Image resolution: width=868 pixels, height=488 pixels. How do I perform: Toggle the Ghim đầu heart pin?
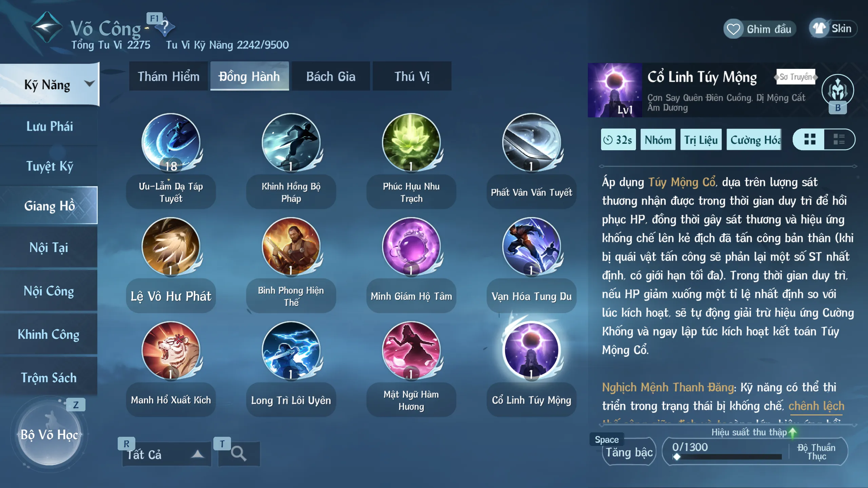pyautogui.click(x=759, y=29)
